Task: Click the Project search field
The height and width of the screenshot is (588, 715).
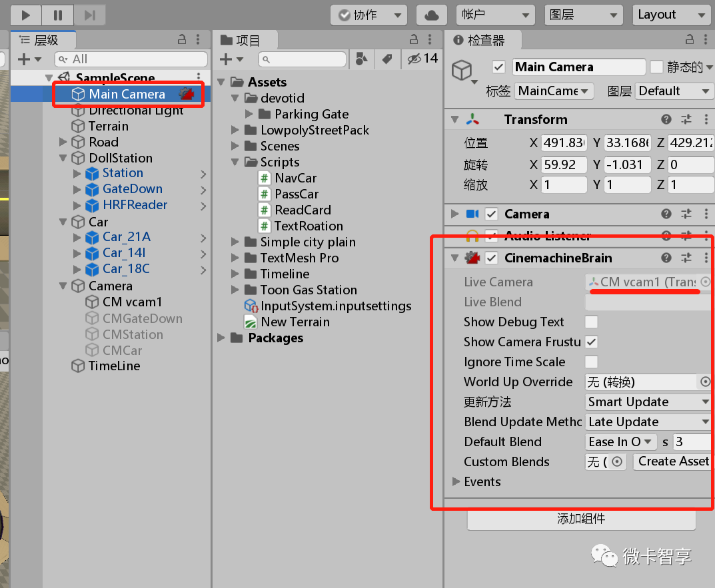Action: click(x=303, y=59)
